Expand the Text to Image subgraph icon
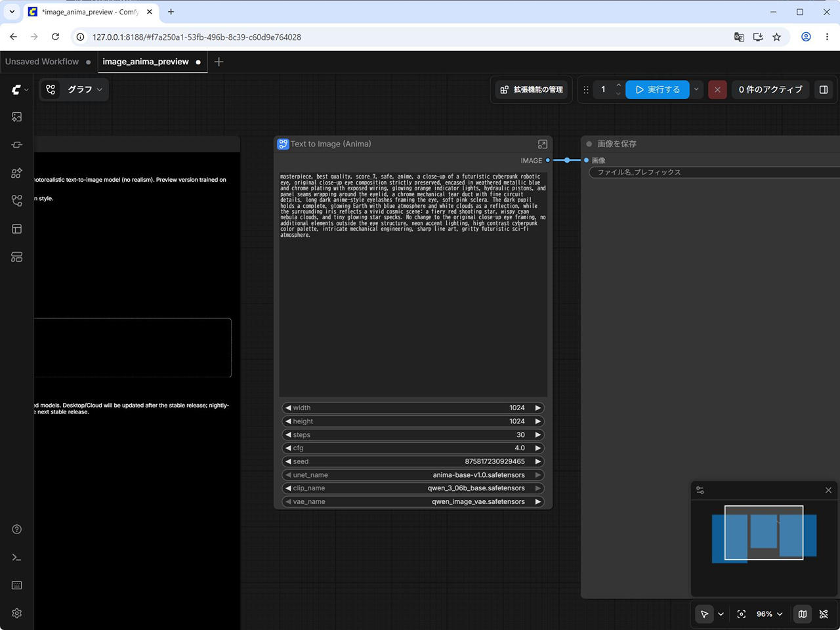The width and height of the screenshot is (840, 630). 543,144
